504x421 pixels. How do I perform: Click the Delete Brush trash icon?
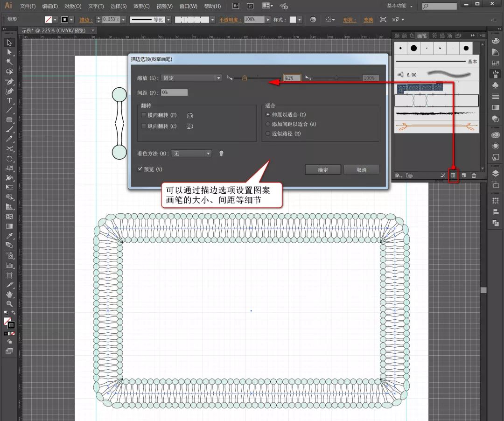coord(475,175)
